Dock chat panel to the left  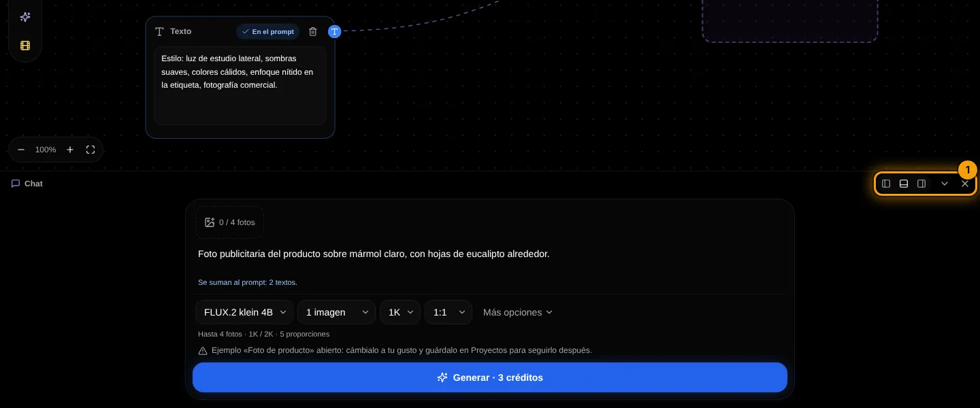pos(886,184)
